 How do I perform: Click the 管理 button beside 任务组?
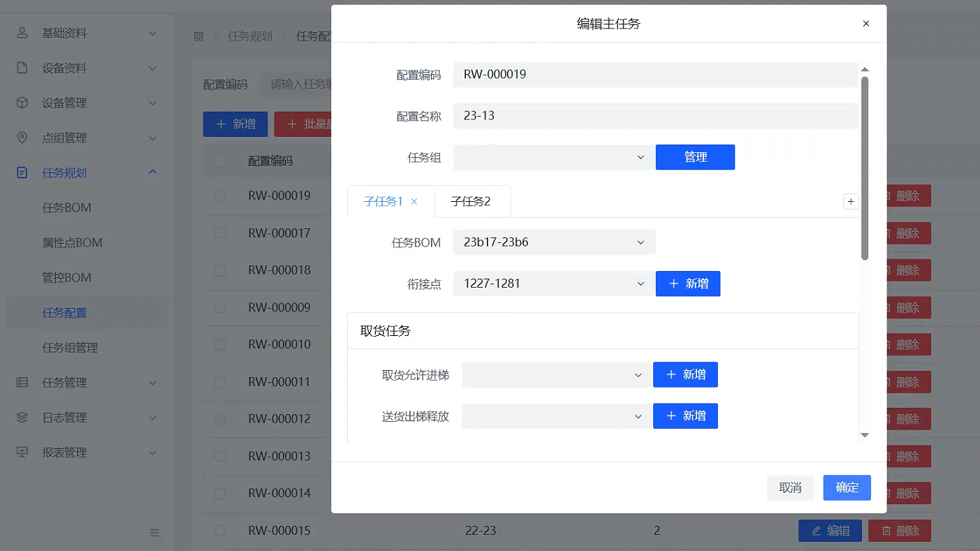tap(695, 158)
